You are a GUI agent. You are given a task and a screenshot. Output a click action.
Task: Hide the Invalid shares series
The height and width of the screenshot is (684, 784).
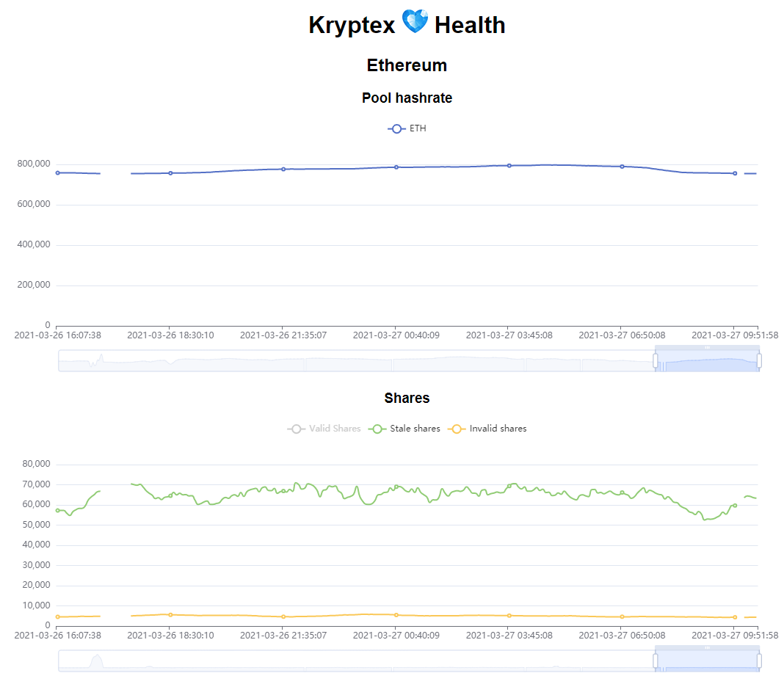tap(487, 429)
